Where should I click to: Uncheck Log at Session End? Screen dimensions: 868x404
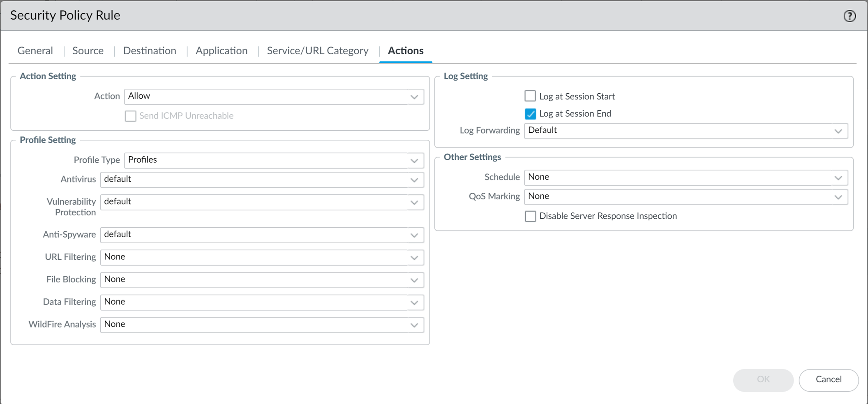click(530, 114)
